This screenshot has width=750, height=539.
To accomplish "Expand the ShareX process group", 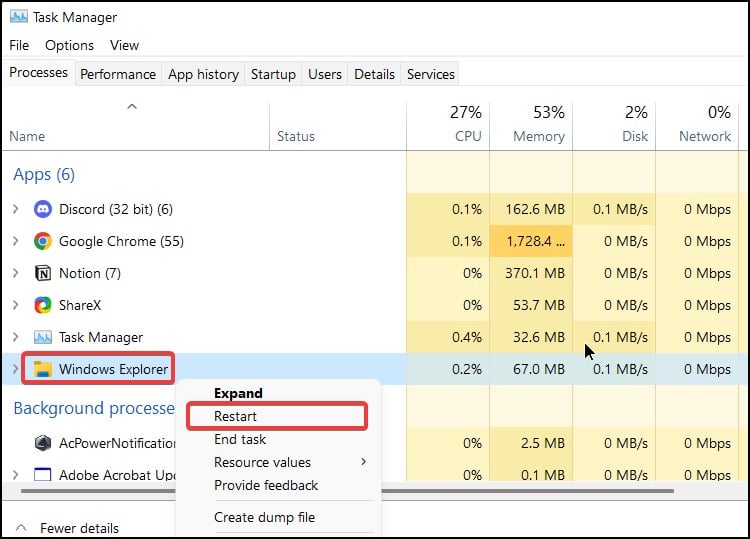I will 15,305.
